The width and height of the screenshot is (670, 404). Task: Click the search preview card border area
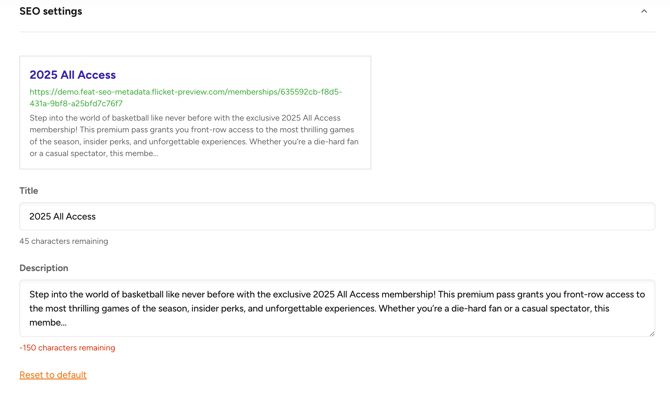pos(195,56)
